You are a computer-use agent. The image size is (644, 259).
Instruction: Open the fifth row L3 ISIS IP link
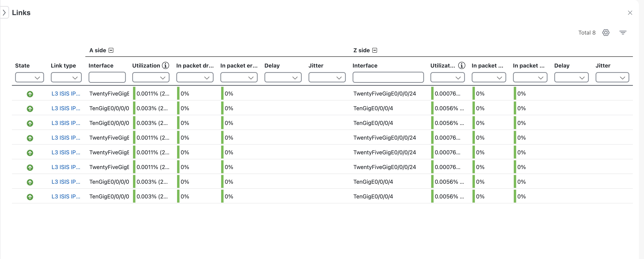pyautogui.click(x=66, y=152)
